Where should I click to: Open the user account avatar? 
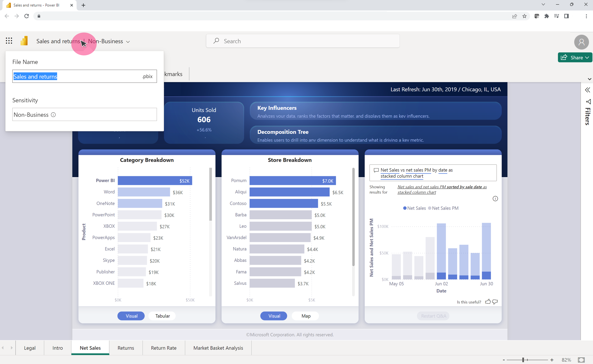click(581, 42)
